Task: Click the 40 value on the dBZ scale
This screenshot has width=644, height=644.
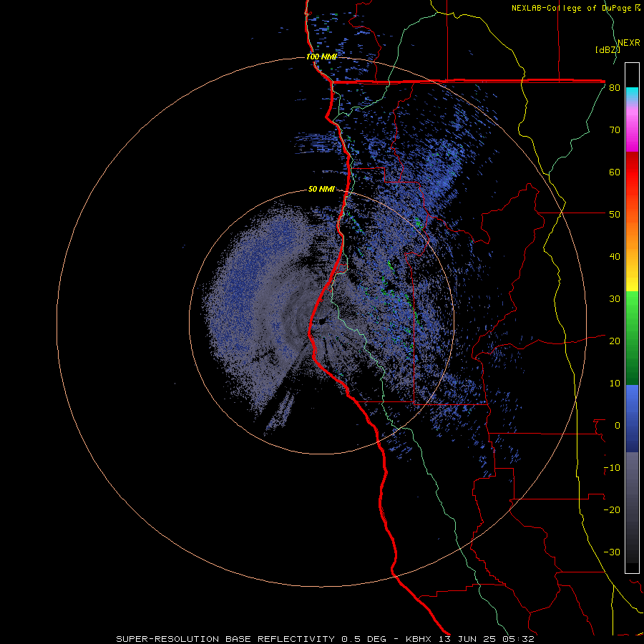Action: (615, 257)
